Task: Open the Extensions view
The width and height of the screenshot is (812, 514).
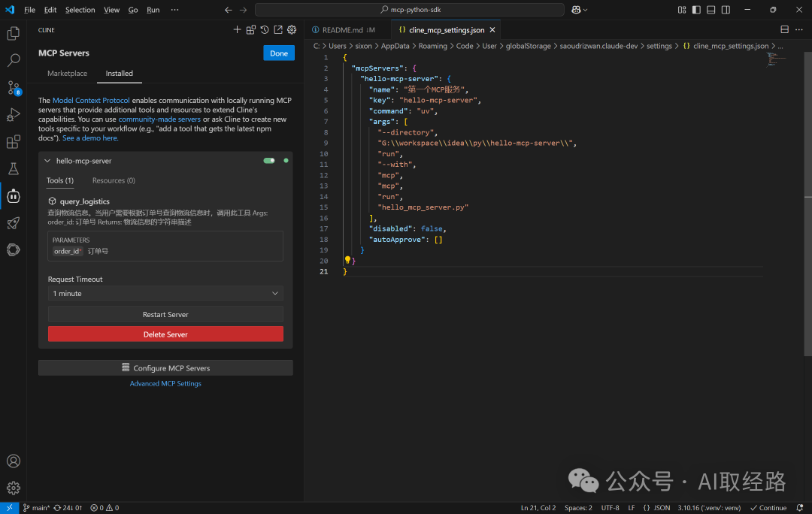Action: point(14,142)
